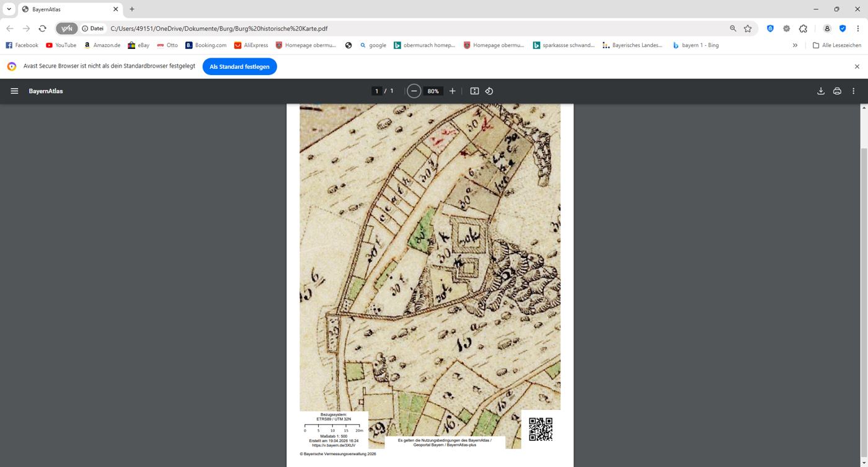Focus the address bar file path
This screenshot has width=868, height=467.
coord(219,29)
